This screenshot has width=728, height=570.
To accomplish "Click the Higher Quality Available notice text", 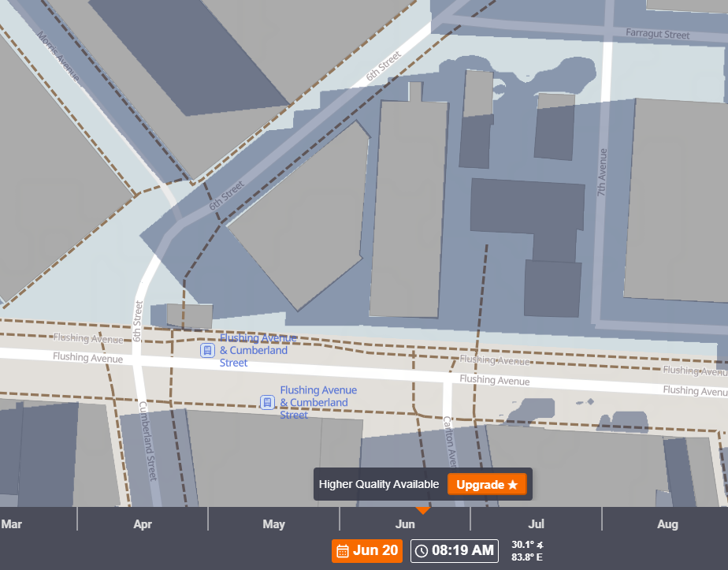I will pyautogui.click(x=378, y=485).
